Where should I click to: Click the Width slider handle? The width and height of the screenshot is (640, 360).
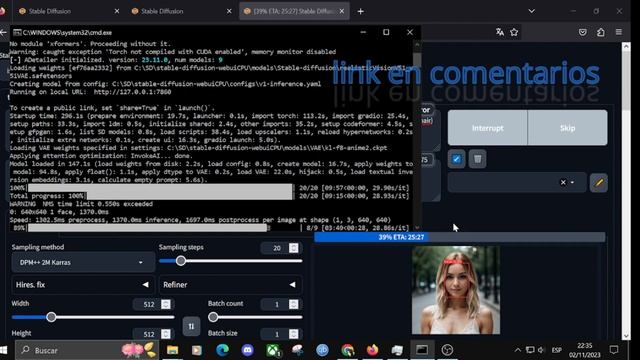(51, 317)
